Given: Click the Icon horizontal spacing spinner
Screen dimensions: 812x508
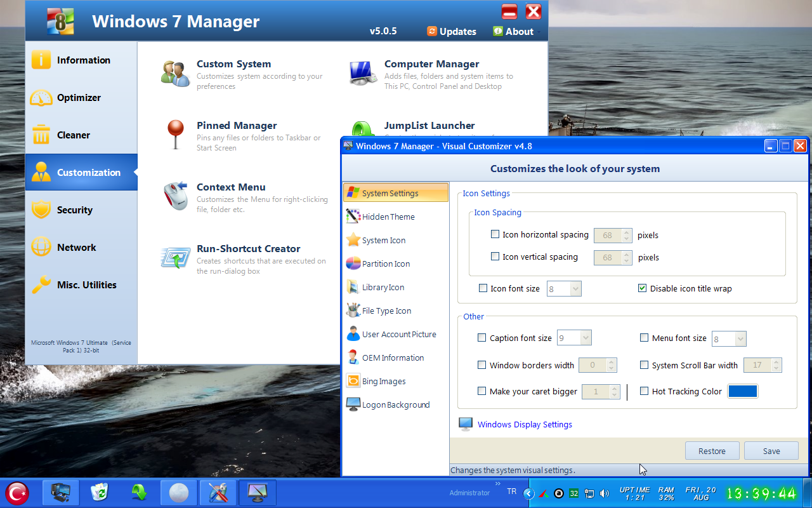Looking at the screenshot, I should tap(613, 236).
